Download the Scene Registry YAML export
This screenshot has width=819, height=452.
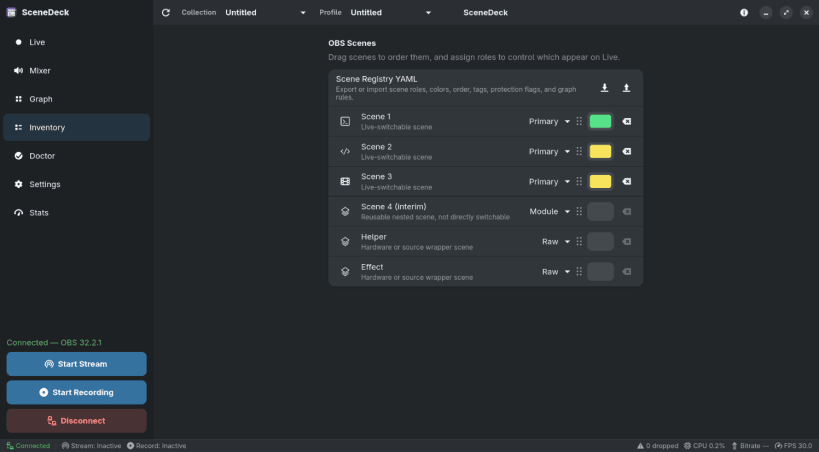[x=604, y=88]
